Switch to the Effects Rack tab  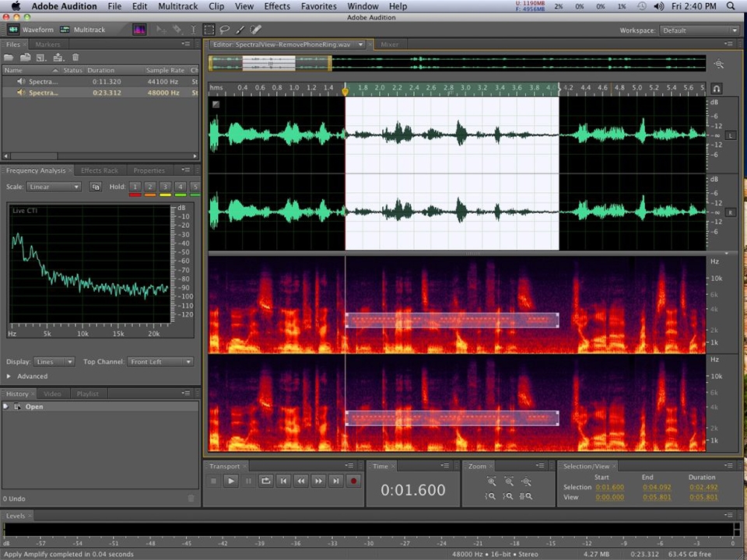(x=99, y=170)
